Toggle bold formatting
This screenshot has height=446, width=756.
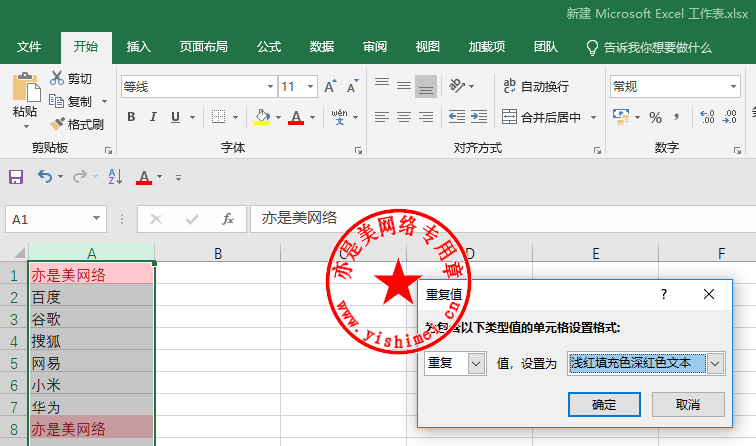point(131,117)
